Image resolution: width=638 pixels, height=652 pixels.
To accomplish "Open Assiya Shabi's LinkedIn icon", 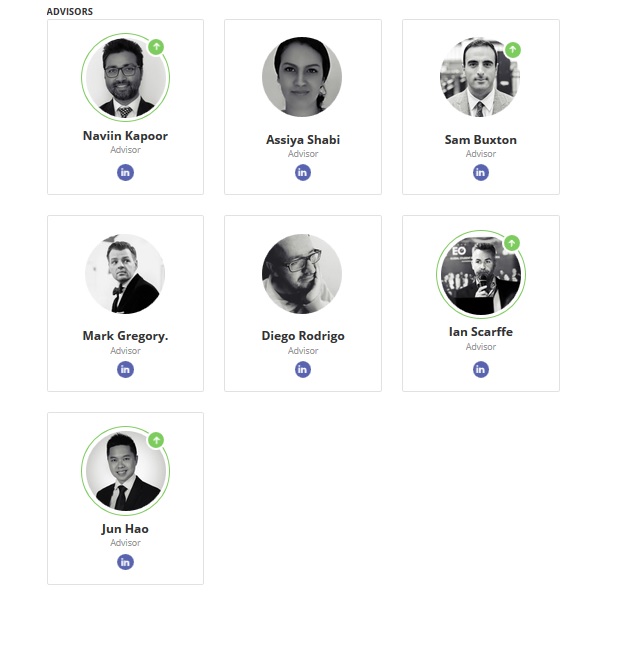I will [x=303, y=172].
